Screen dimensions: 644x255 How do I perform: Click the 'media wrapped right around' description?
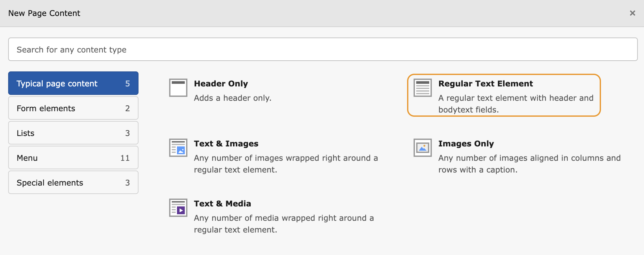pos(284,224)
